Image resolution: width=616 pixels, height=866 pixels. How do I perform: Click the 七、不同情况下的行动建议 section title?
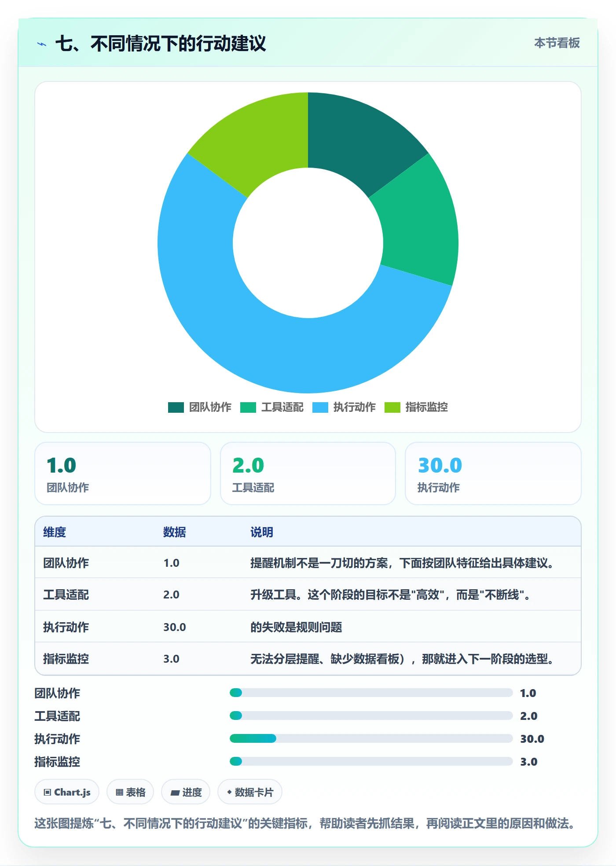pos(161,44)
